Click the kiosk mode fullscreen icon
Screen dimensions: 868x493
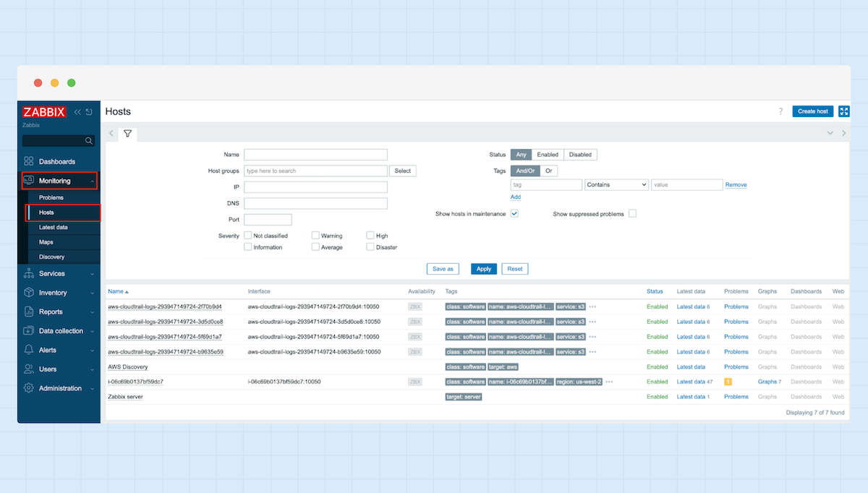point(844,111)
